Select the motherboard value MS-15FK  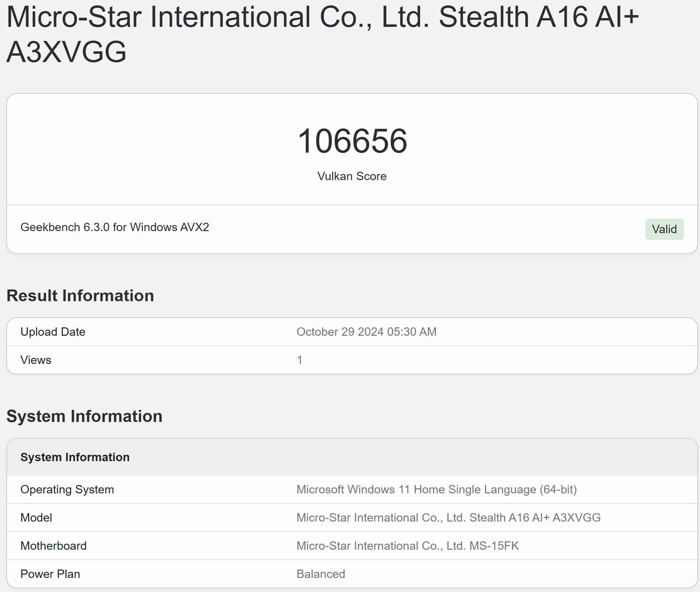click(408, 546)
